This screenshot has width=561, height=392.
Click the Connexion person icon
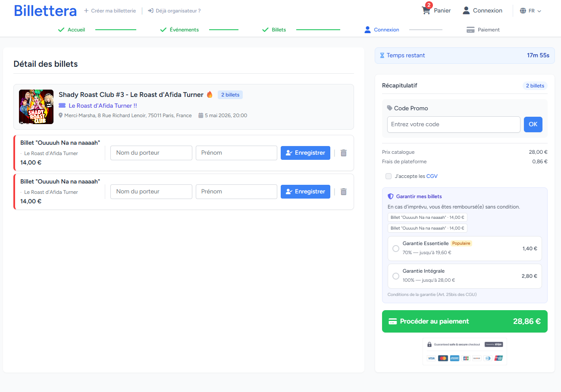point(466,10)
